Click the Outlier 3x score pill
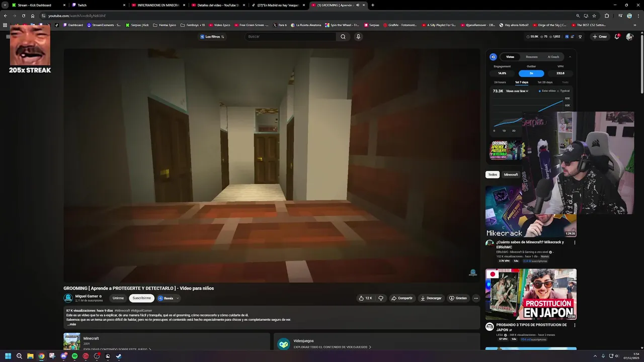 [x=531, y=73]
